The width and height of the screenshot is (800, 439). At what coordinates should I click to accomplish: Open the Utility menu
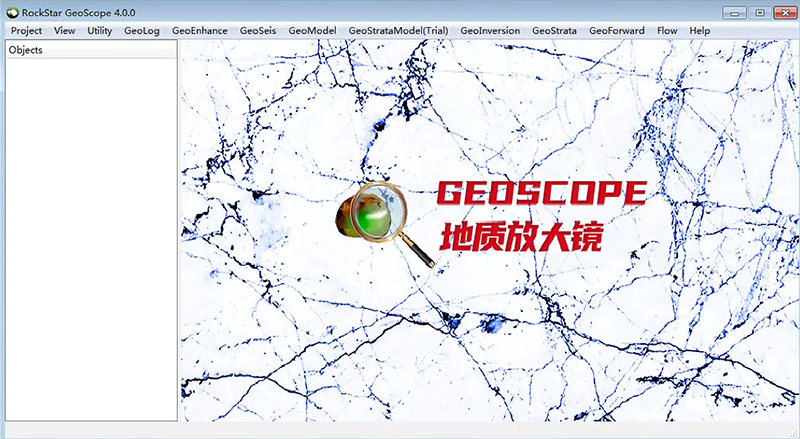click(x=99, y=31)
